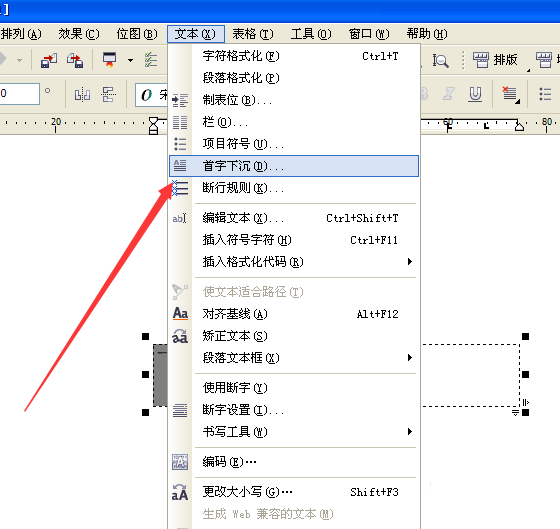The image size is (560, 529).
Task: Click top-right selection handle of text frame
Action: pos(525,336)
